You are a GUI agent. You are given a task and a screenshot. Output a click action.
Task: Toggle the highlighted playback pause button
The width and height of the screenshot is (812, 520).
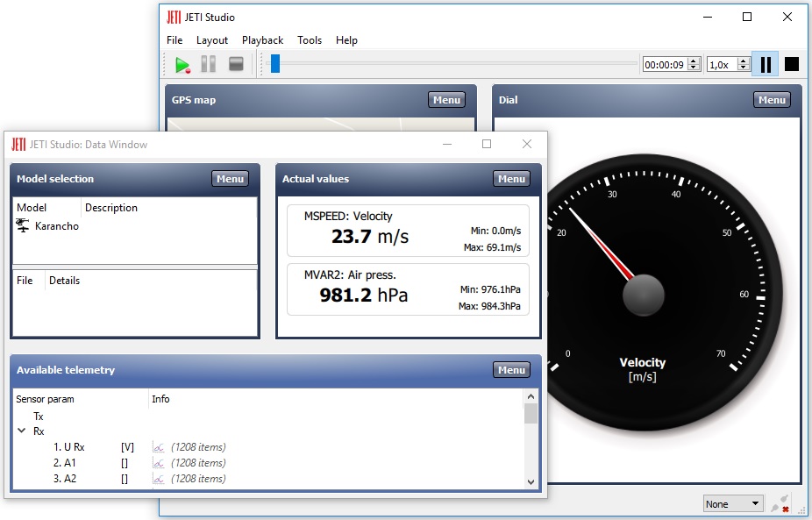(x=766, y=65)
